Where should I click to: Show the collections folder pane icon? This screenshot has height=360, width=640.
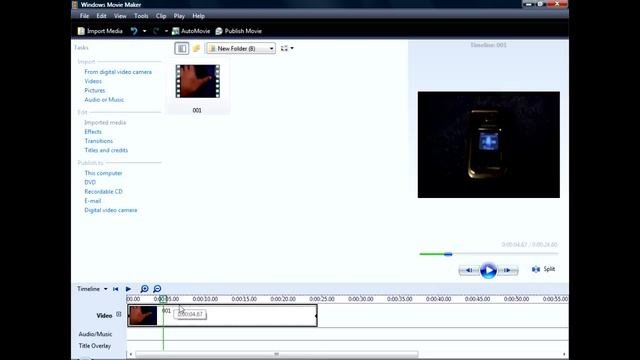click(196, 49)
